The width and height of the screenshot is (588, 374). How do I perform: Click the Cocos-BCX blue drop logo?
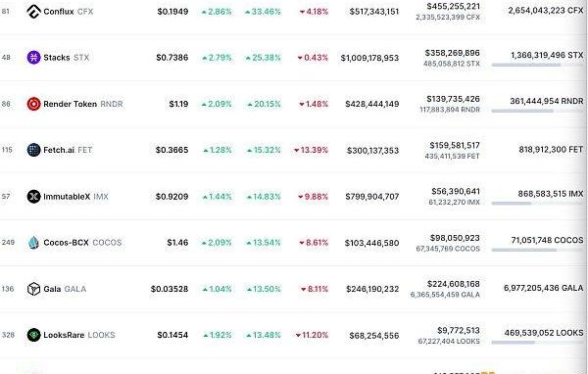tap(33, 243)
